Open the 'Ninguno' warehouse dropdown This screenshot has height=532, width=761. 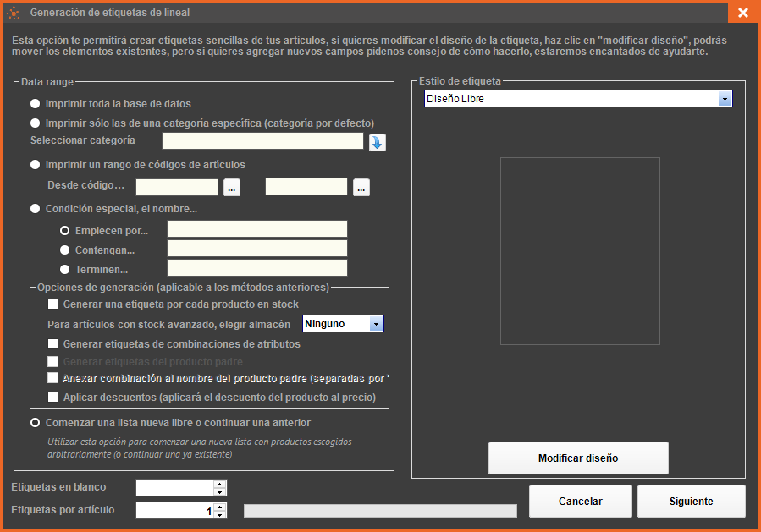[376, 324]
